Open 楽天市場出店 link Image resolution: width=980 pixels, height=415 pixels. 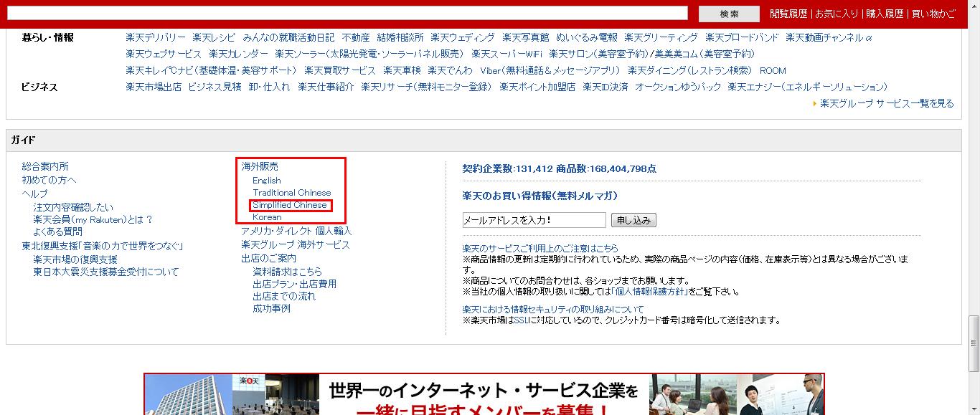tap(154, 87)
